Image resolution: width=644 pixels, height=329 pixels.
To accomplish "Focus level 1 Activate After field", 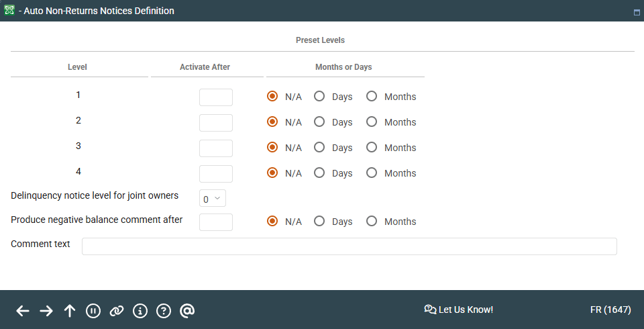I will pos(216,97).
